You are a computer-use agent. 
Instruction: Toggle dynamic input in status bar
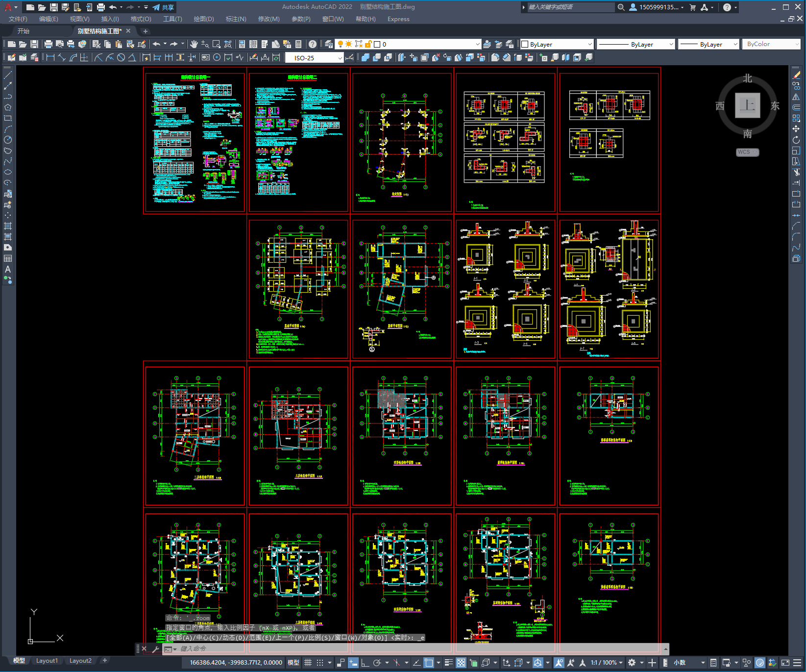pyautogui.click(x=353, y=663)
